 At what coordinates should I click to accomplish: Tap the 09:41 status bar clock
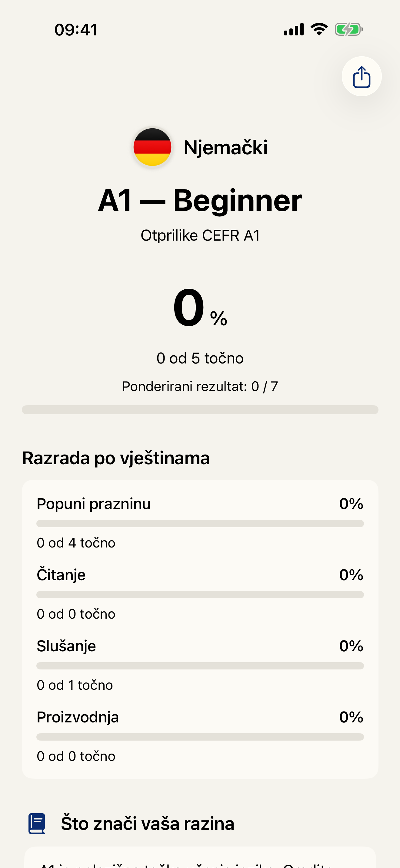76,30
